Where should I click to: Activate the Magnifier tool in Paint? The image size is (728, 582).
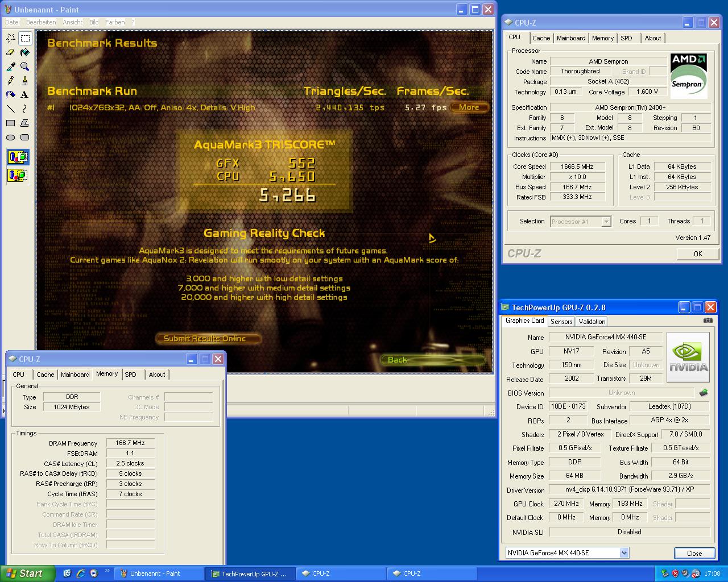coord(25,66)
